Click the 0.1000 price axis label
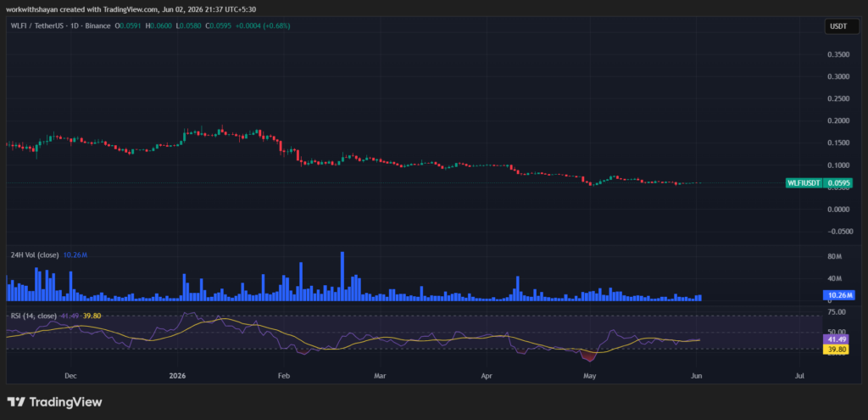Viewport: 868px width, 420px height. click(837, 165)
